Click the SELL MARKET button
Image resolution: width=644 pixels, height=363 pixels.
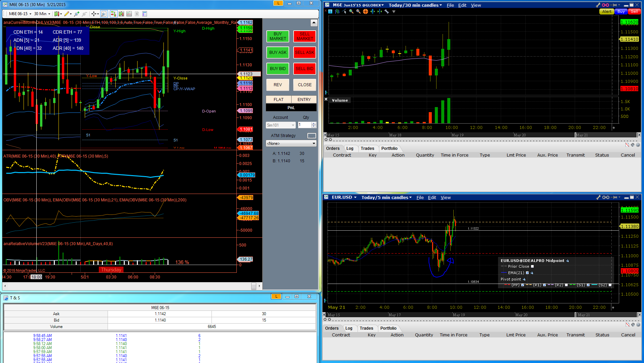click(x=305, y=36)
